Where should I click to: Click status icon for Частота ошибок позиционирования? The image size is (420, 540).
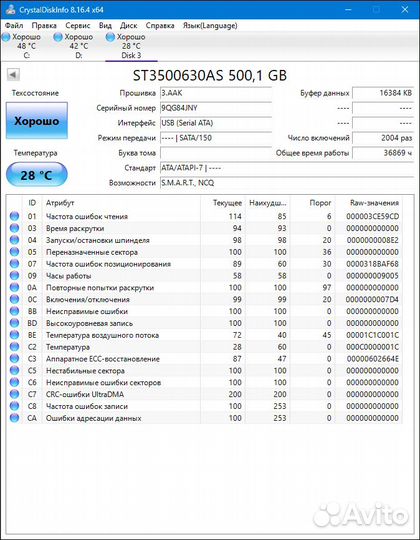tap(14, 264)
